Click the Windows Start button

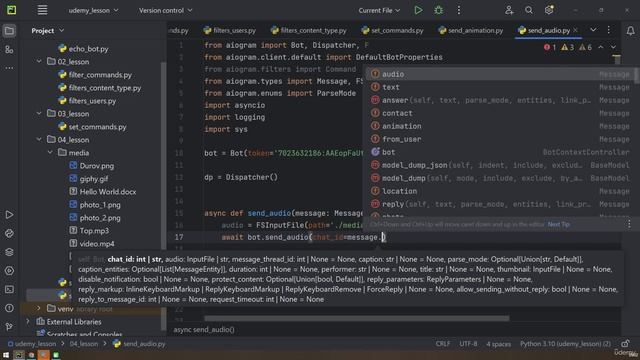6,355
